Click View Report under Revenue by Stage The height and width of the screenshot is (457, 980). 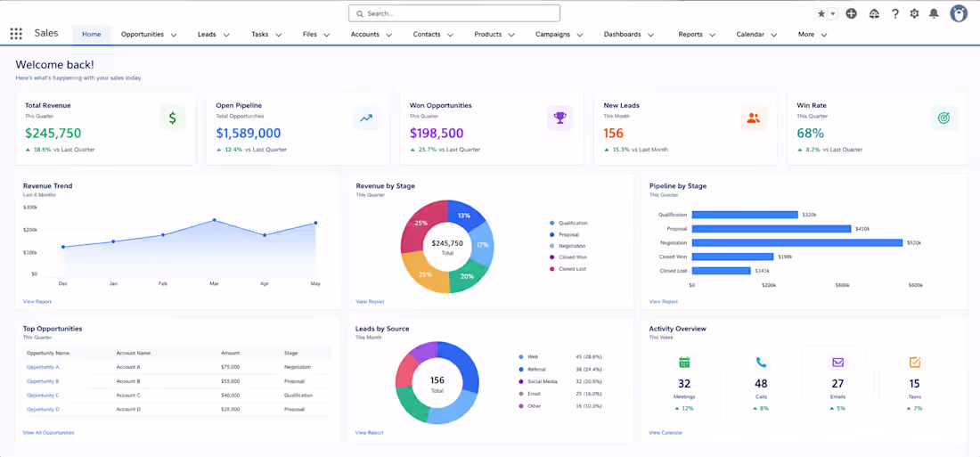(370, 301)
